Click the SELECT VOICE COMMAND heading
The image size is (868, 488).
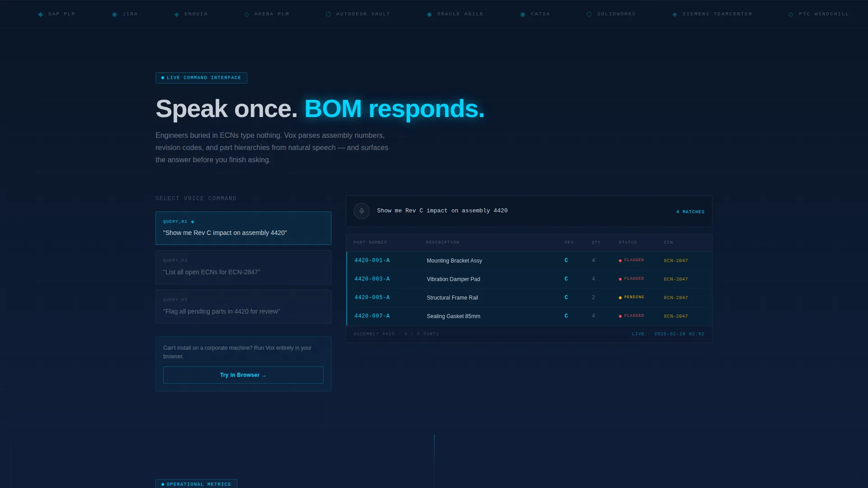tap(196, 198)
